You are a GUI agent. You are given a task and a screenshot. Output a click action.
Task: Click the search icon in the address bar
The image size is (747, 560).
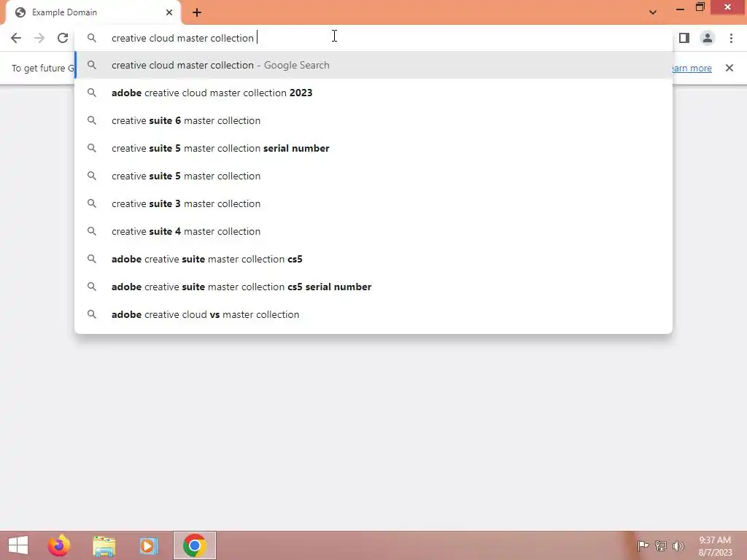tap(92, 38)
